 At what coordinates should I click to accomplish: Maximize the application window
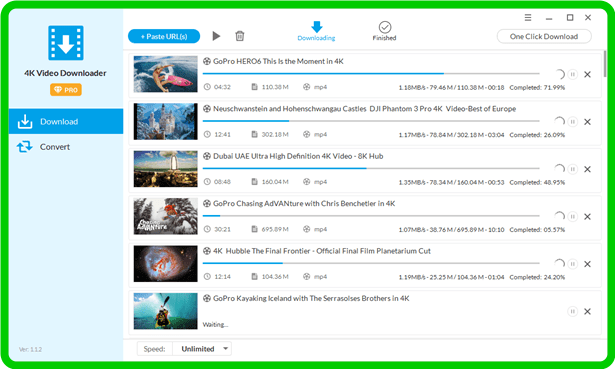pyautogui.click(x=570, y=18)
